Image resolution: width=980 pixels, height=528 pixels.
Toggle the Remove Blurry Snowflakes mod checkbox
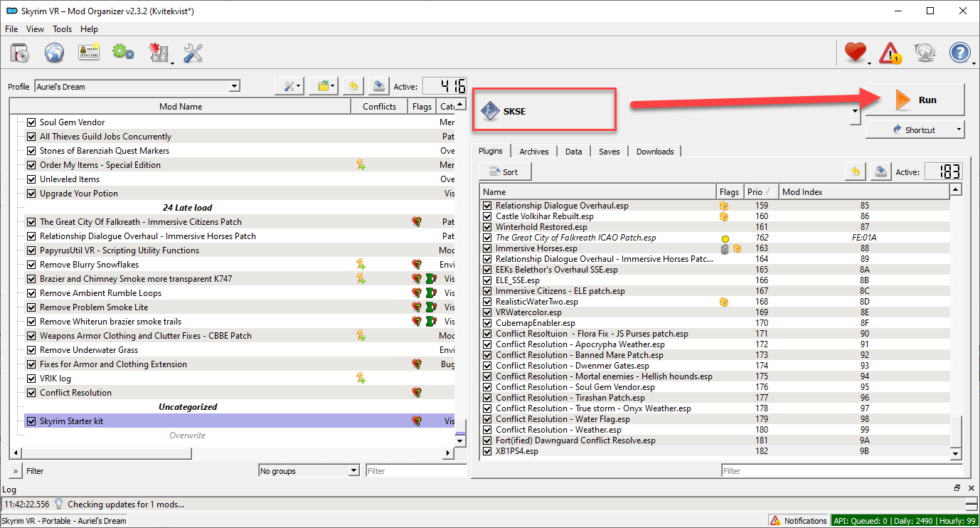31,265
